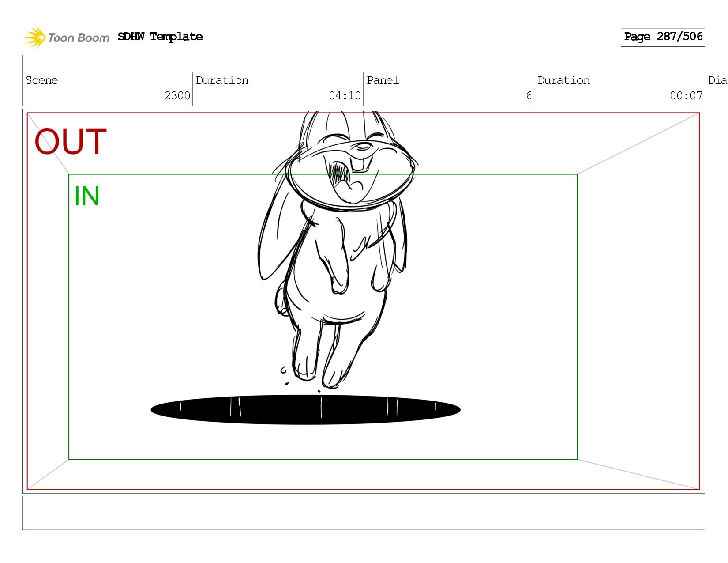Click the scene 'Duration' label next to Scene
Screen dimensions: 728x563
222,80
